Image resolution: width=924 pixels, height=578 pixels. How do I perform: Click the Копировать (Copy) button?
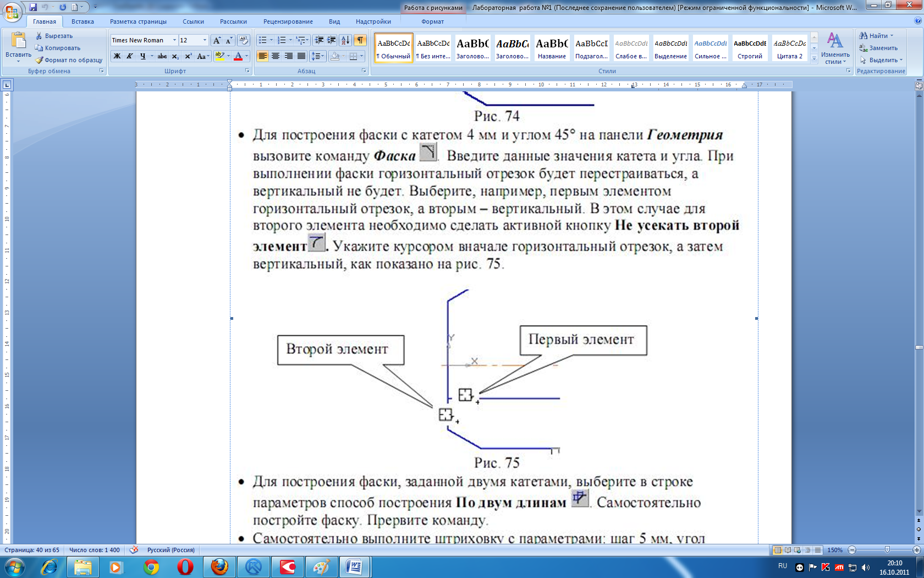[x=58, y=48]
